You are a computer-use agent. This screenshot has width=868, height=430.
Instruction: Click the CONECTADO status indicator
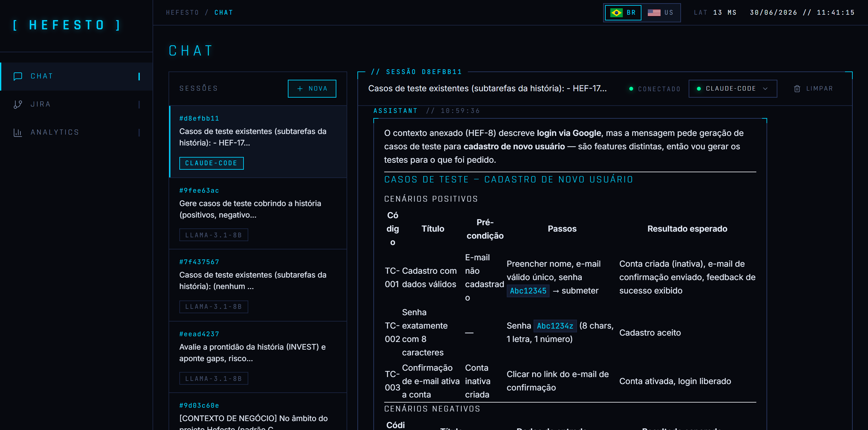655,89
